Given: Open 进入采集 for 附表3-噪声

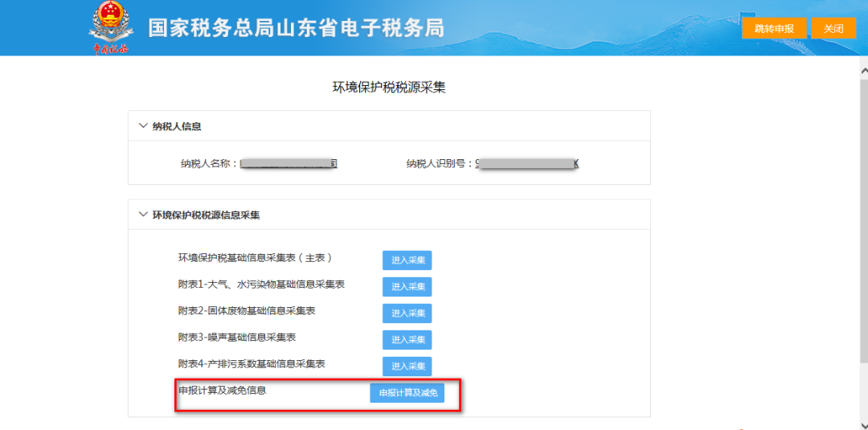Looking at the screenshot, I should (x=407, y=340).
